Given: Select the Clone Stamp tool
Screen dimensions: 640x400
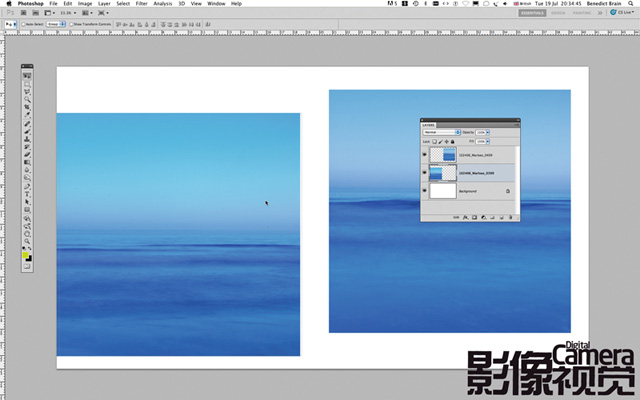Looking at the screenshot, I should point(27,139).
